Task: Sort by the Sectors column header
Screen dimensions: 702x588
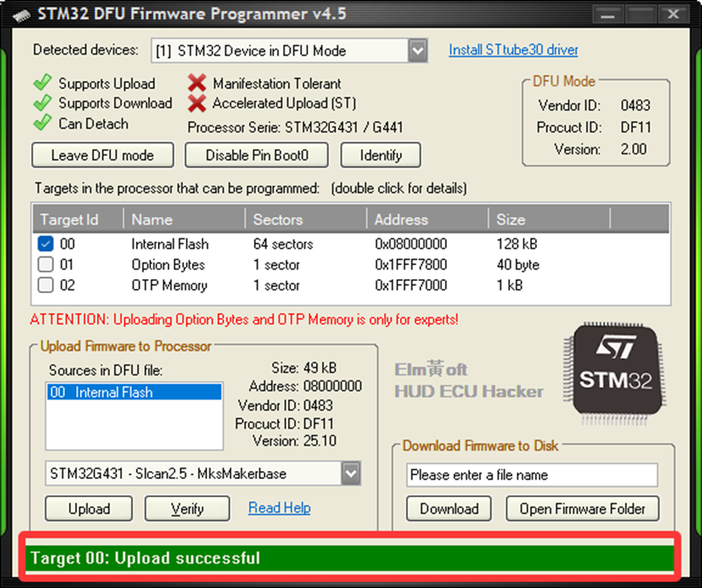Action: tap(306, 220)
